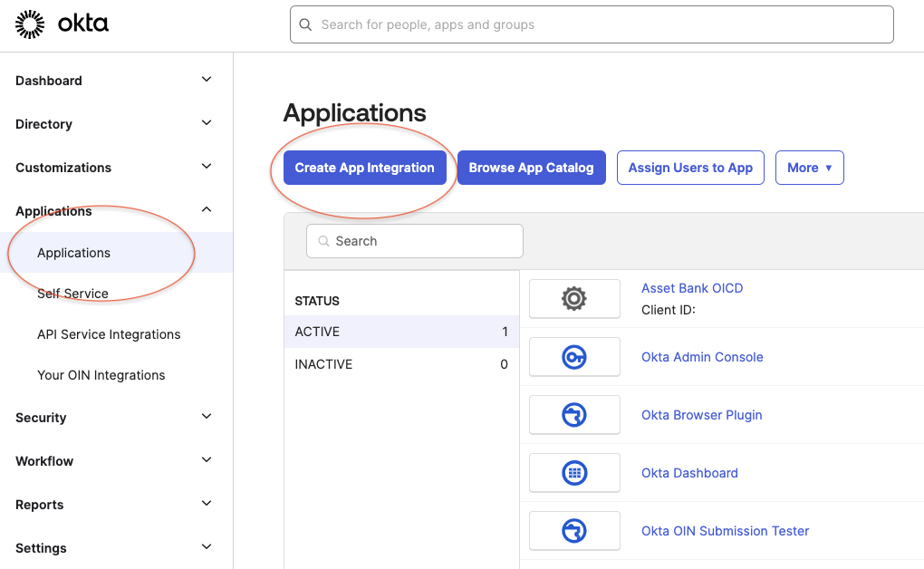Screen dimensions: 924x569
Task: Expand the Security section chevron
Action: coord(207,416)
